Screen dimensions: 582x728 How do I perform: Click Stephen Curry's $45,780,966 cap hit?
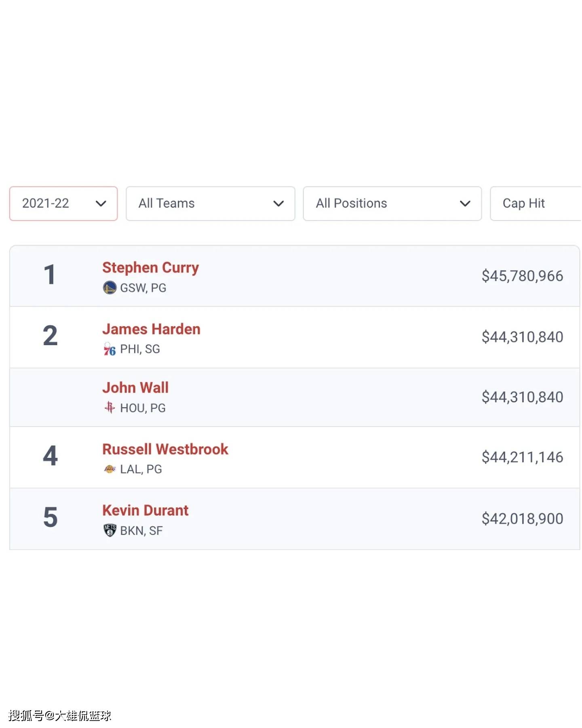522,276
